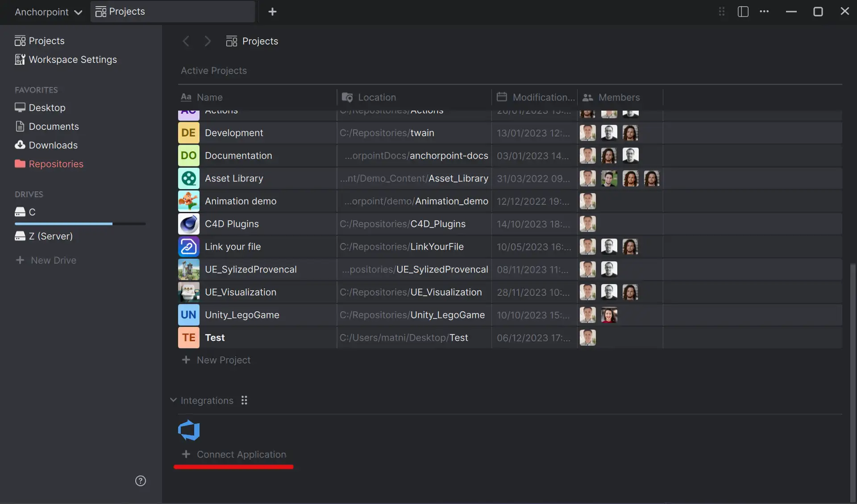Open the Anchorpoint workspace dropdown
857x504 pixels.
pos(48,12)
